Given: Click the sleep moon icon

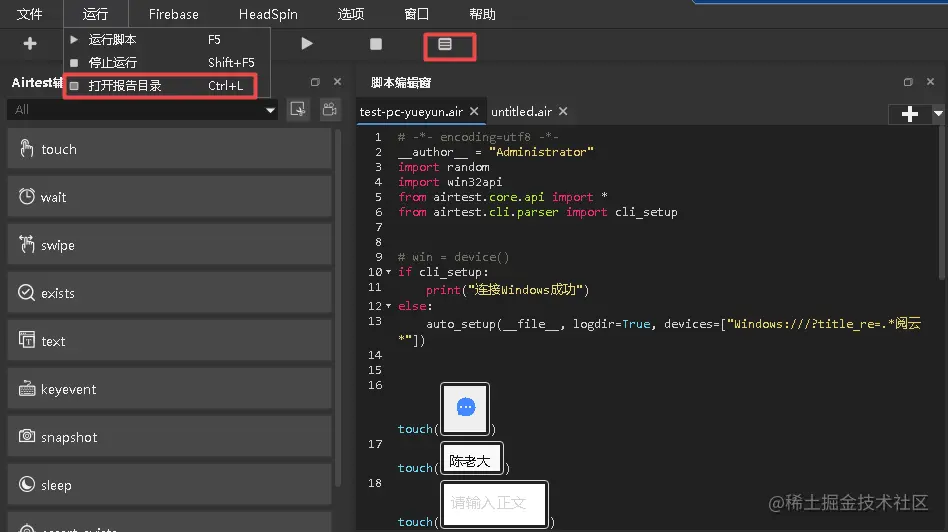Looking at the screenshot, I should coord(27,484).
